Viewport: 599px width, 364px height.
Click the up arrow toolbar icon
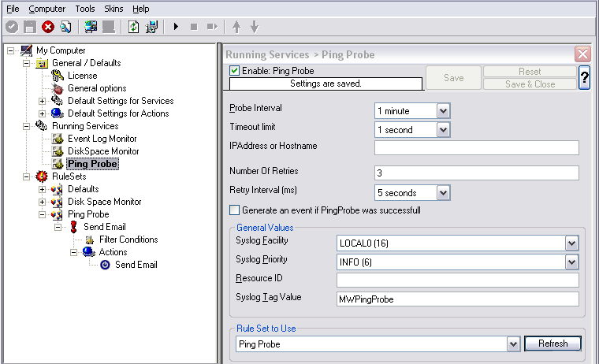click(x=236, y=27)
